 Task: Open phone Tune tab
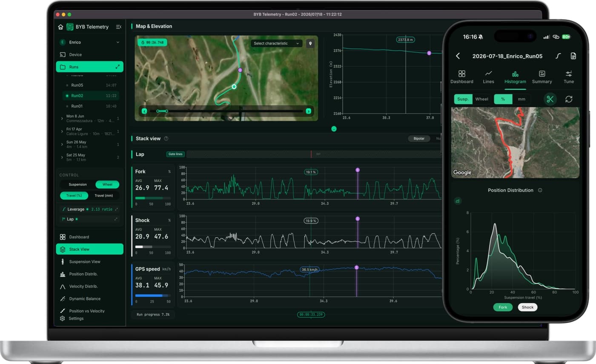tap(569, 77)
